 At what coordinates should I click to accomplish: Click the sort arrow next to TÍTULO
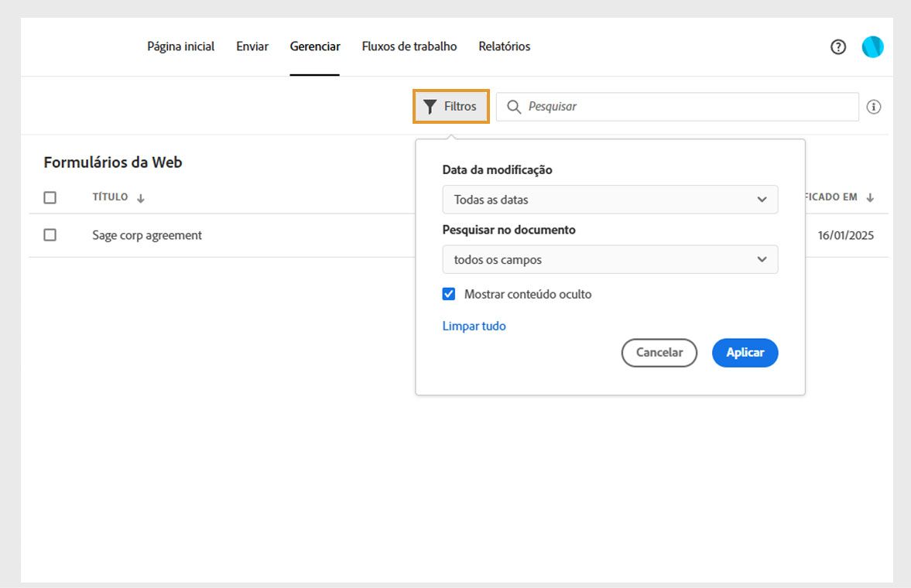(140, 197)
